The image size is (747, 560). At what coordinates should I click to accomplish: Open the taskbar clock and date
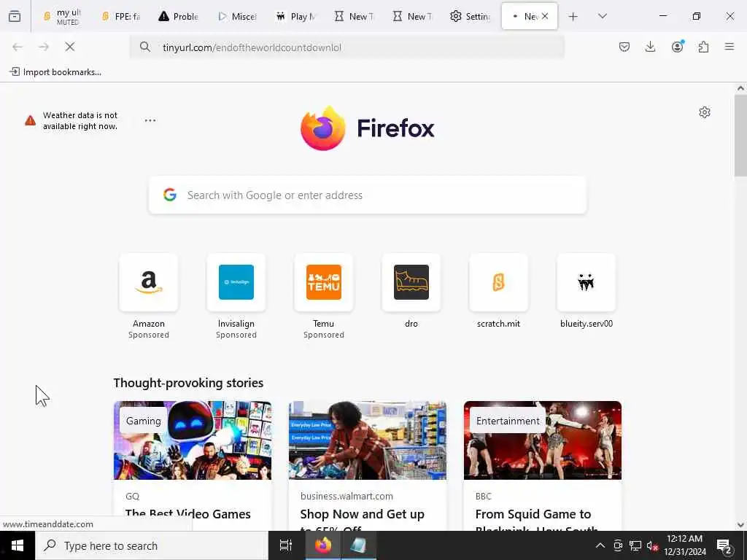tap(685, 545)
